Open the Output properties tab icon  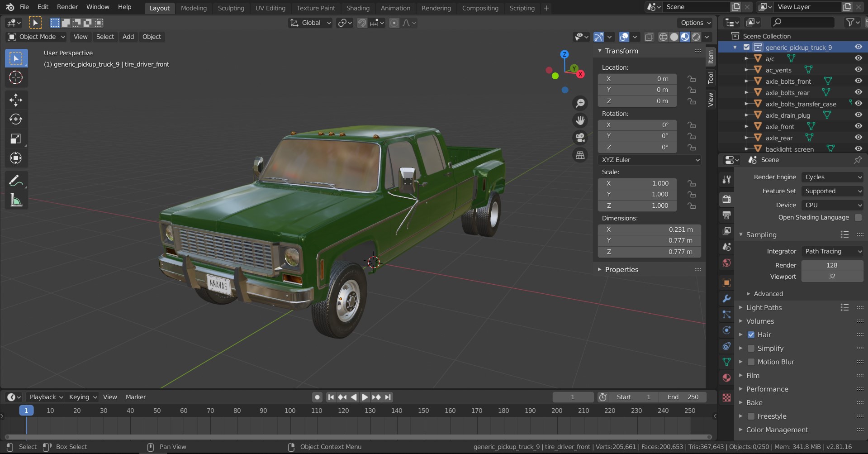(x=726, y=215)
